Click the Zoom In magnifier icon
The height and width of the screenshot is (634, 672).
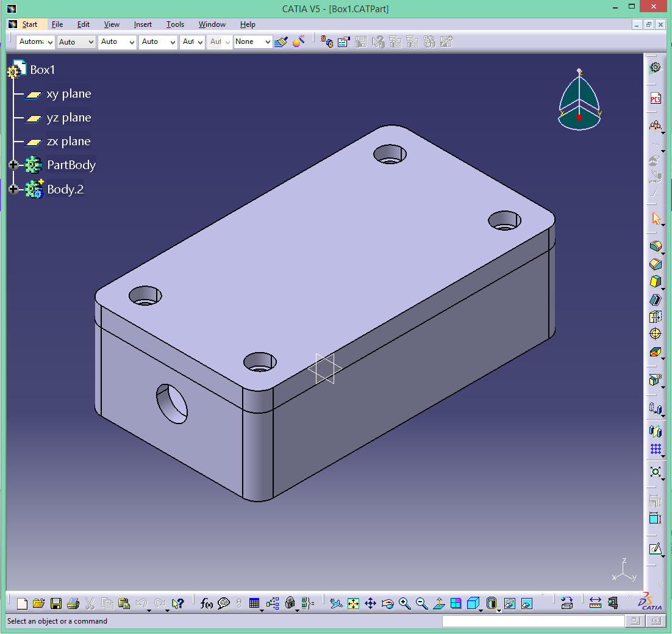(404, 603)
